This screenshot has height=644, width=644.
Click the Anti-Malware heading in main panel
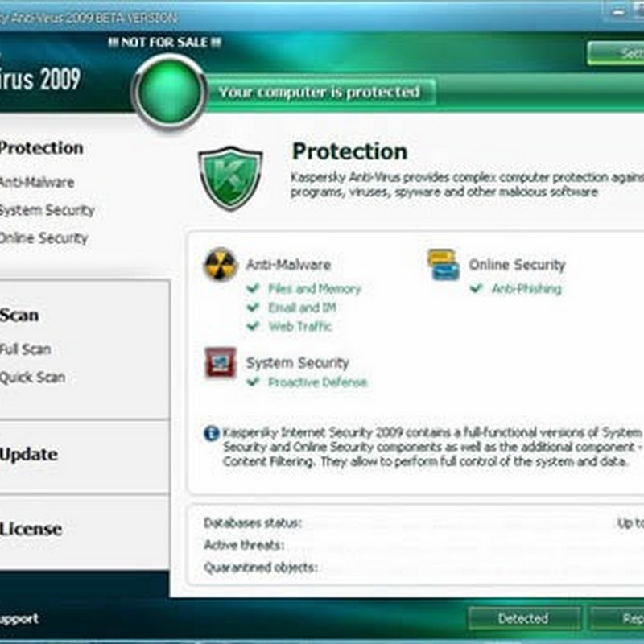coord(288,265)
